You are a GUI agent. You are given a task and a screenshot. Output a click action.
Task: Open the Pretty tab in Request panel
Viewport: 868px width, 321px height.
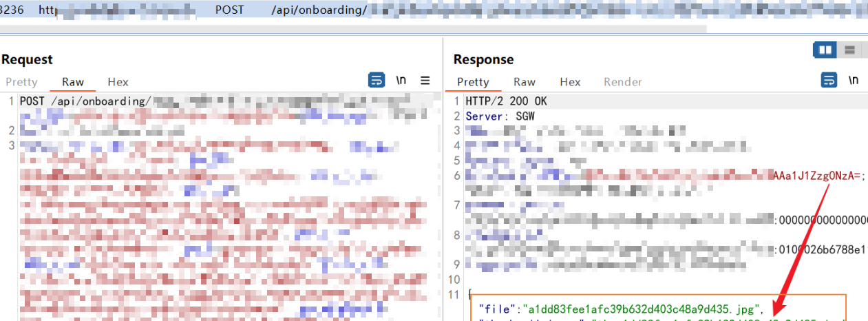[21, 82]
